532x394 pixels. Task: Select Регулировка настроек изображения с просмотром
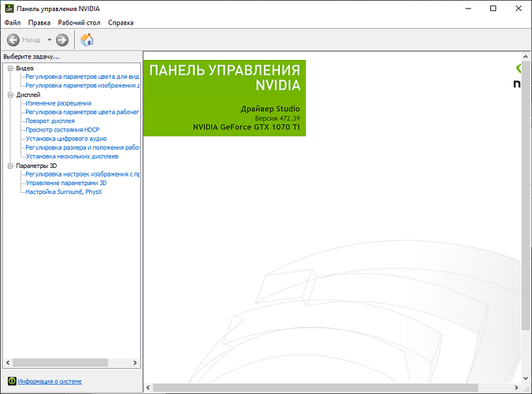(x=83, y=174)
